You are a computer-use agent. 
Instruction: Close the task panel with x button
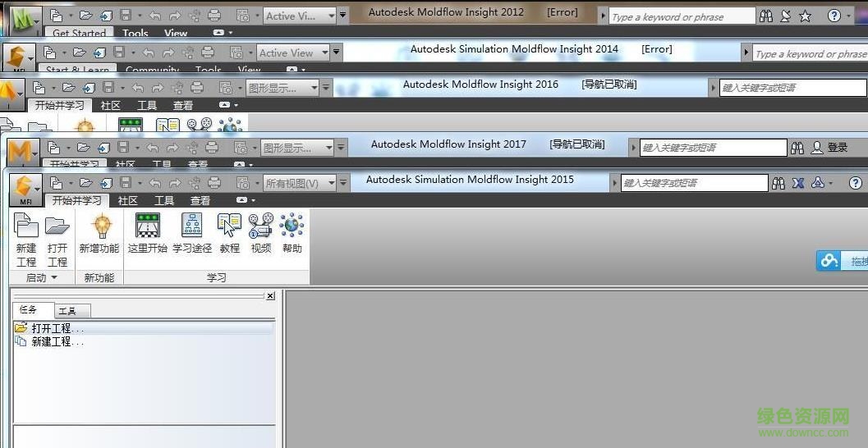point(270,296)
